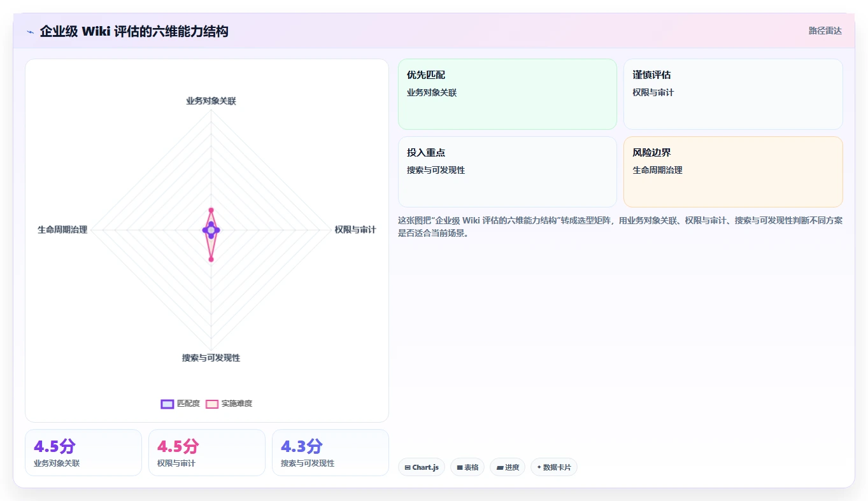This screenshot has width=868, height=501.
Task: Click the bottom pink data point on radar
Action: 211,259
